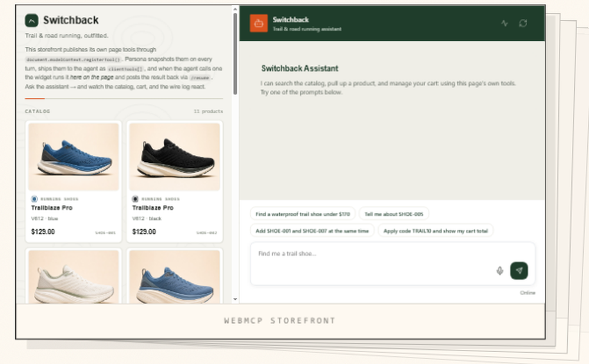
Task: Click the CATALOG section heading
Action: coord(38,111)
